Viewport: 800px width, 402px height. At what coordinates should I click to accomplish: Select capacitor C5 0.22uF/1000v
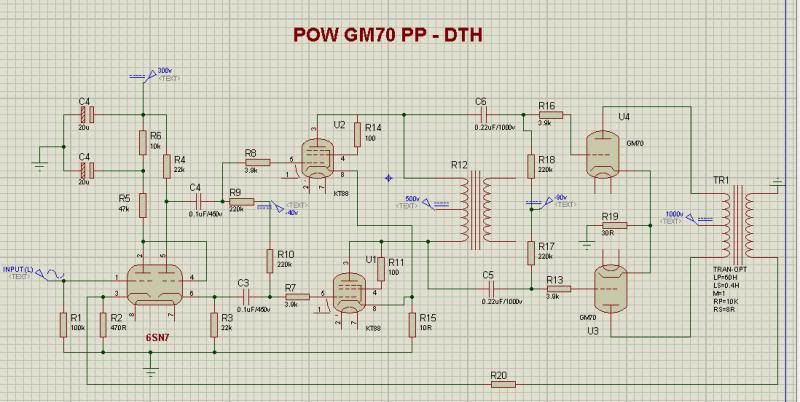click(489, 288)
